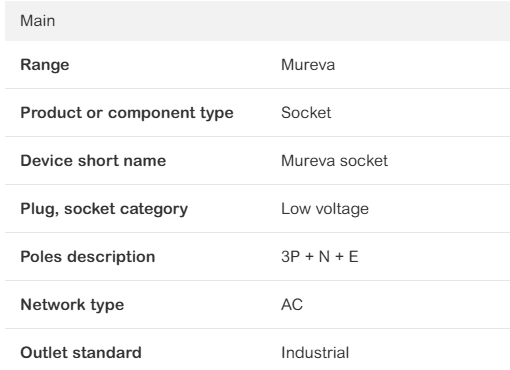Click the Industrial outlet value

click(315, 353)
